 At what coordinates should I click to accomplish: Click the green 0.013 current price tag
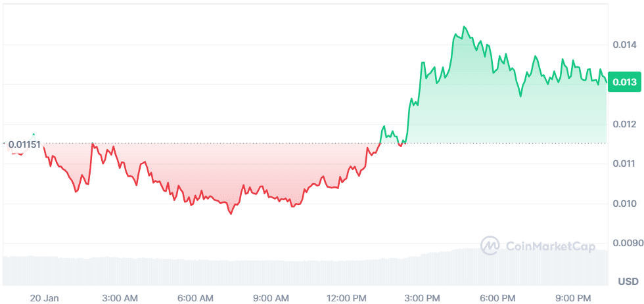(x=624, y=82)
